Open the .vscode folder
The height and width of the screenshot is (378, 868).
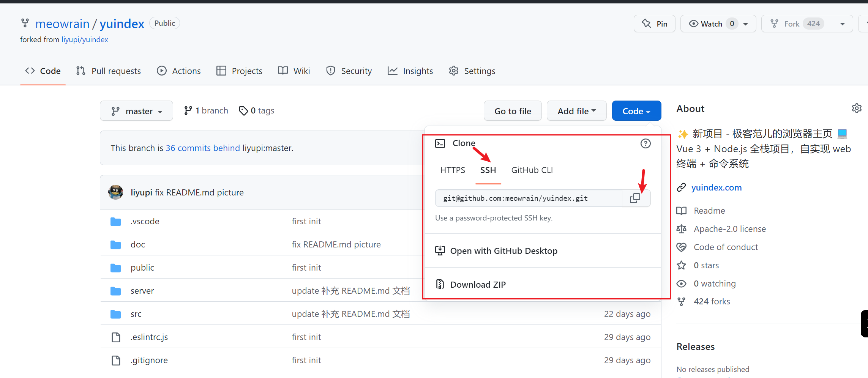[145, 221]
